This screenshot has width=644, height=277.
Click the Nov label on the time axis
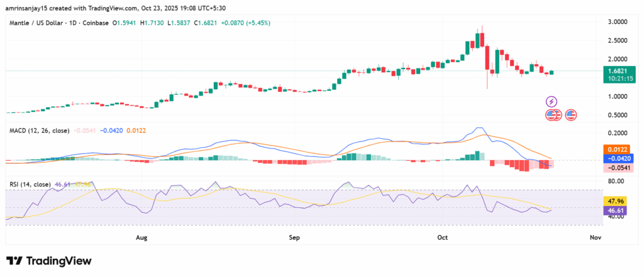point(596,237)
